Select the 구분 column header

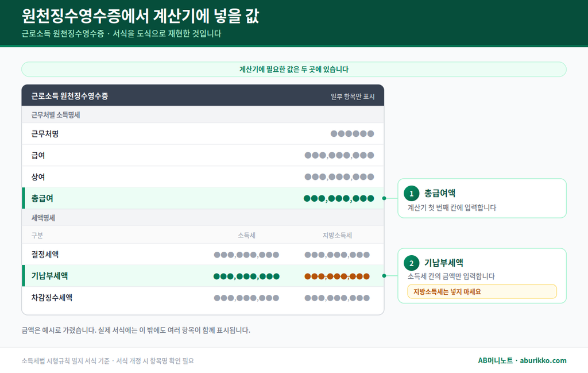pos(37,235)
